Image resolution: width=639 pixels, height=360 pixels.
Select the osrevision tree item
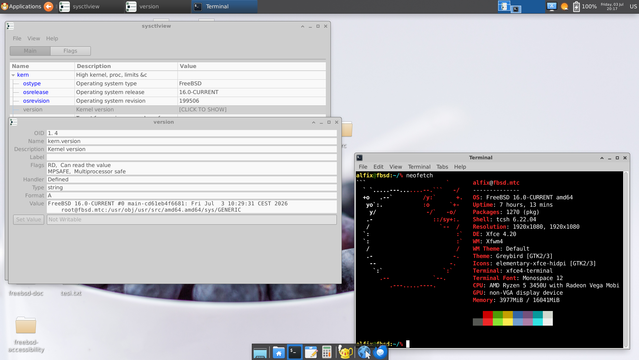[36, 101]
